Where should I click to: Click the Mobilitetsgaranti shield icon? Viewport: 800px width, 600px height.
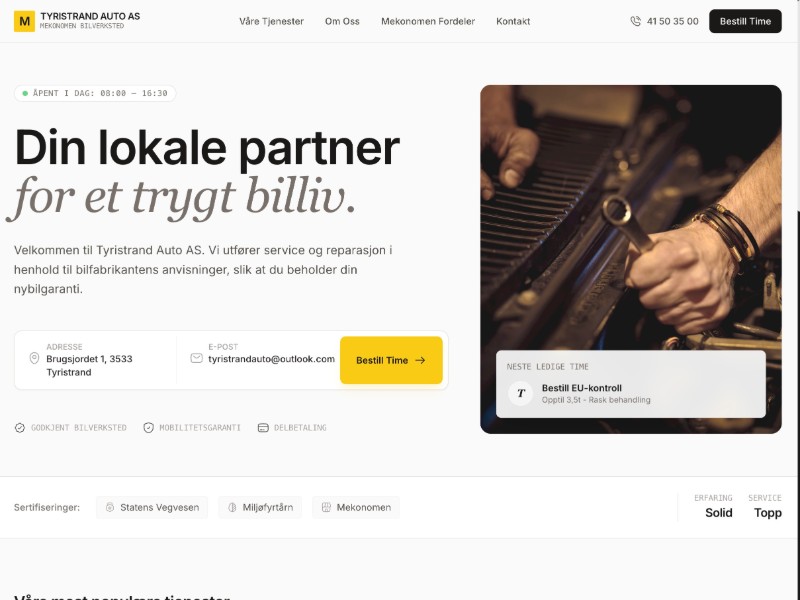point(148,428)
